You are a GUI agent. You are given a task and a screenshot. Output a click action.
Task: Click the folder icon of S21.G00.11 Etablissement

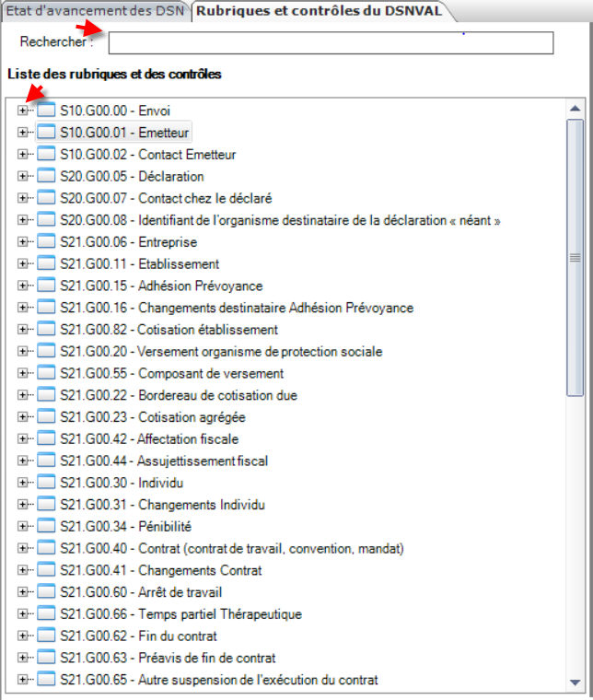coord(46,262)
